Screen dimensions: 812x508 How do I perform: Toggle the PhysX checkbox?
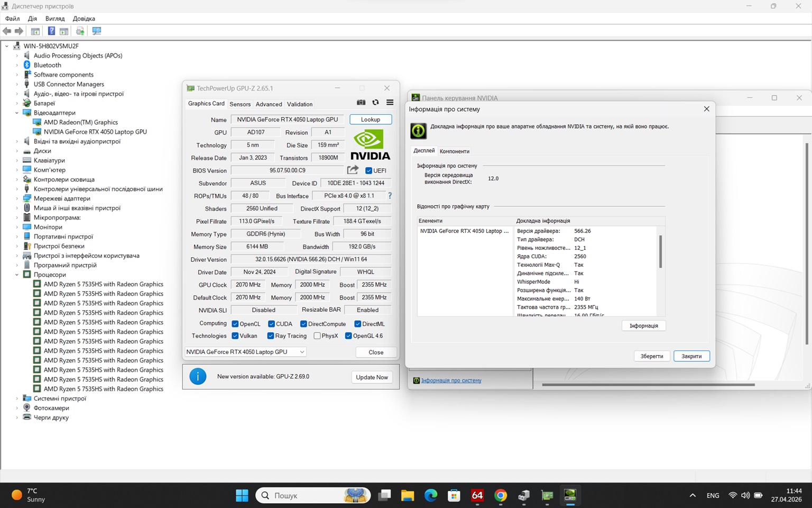[317, 336]
